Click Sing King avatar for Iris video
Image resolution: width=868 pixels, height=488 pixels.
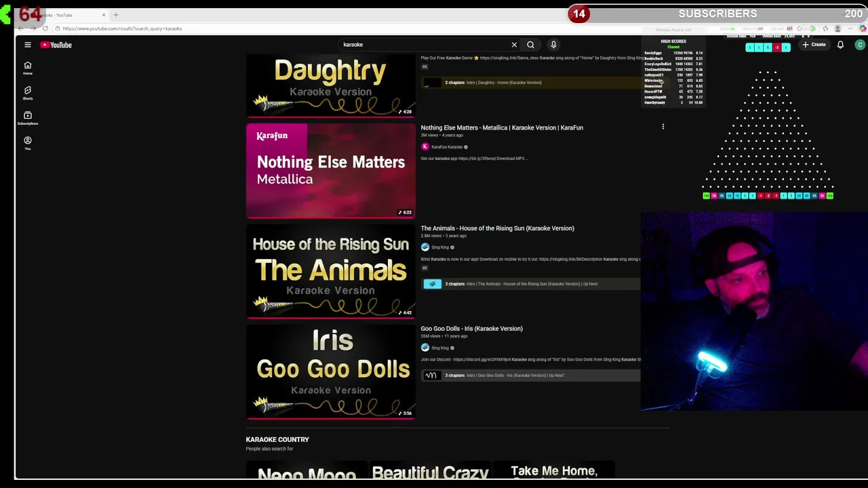[425, 348]
